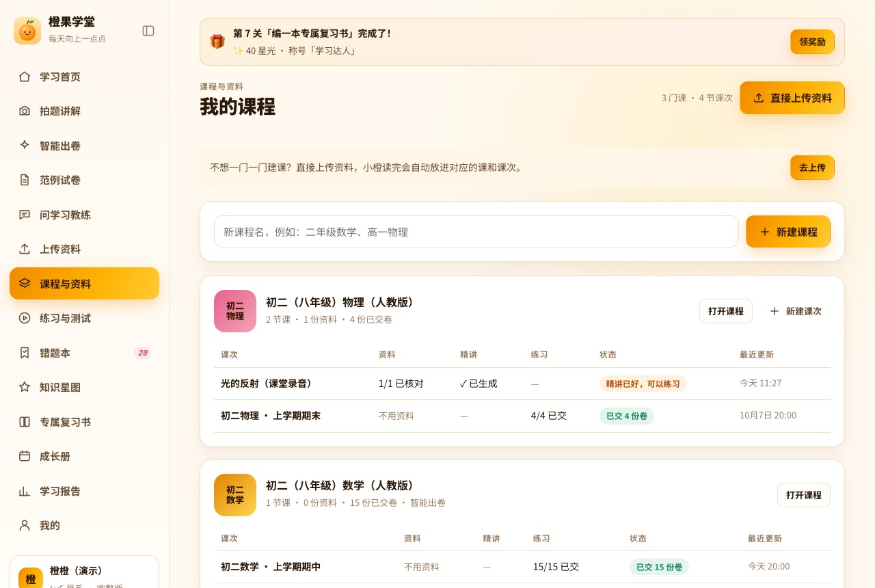
Task: Click the person icon beside 我的
Action: point(25,525)
